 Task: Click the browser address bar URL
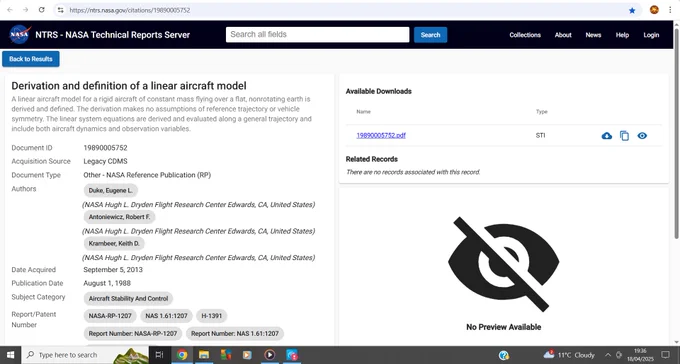(129, 10)
